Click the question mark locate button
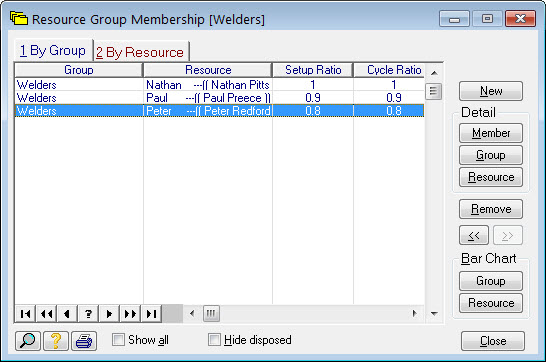The image size is (546, 362). tap(88, 314)
